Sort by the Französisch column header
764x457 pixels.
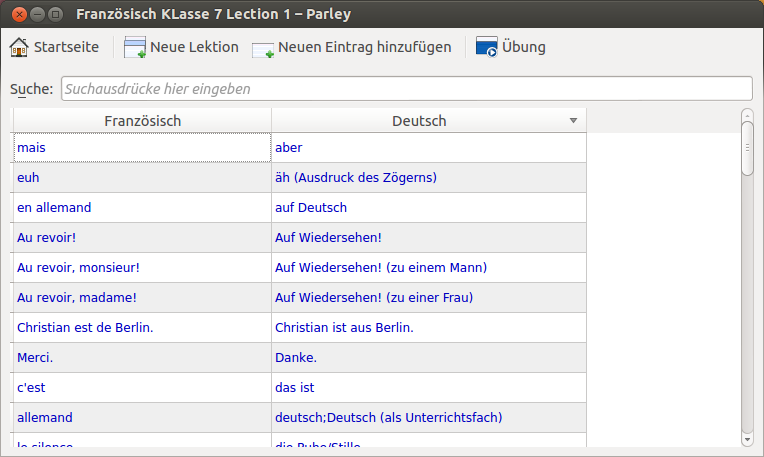tap(142, 120)
